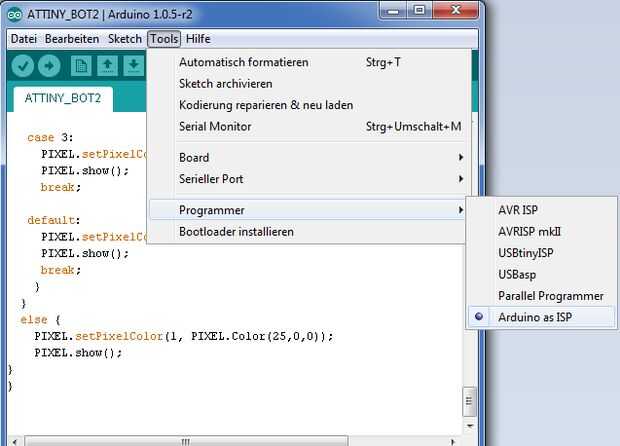This screenshot has width=620, height=446.
Task: Click the horizontal scrollbar thumb
Action: tap(186, 441)
